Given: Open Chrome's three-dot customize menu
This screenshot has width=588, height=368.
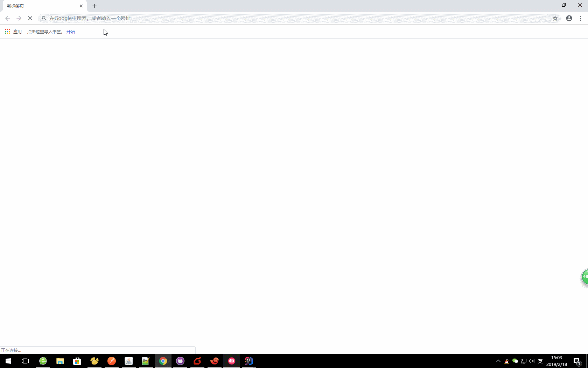Looking at the screenshot, I should click(x=580, y=18).
